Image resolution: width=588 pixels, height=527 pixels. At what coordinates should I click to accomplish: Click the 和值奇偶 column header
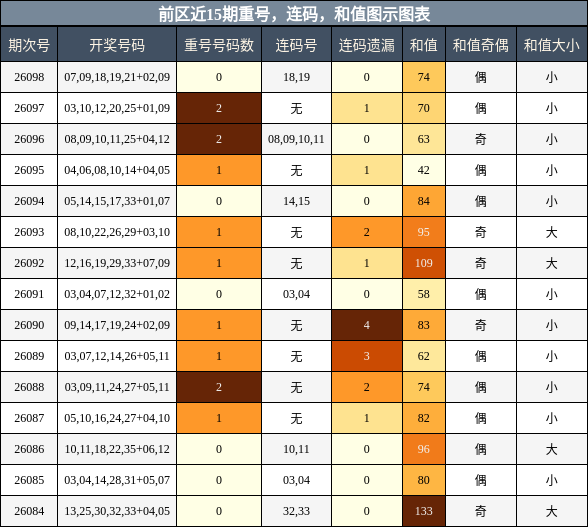481,45
